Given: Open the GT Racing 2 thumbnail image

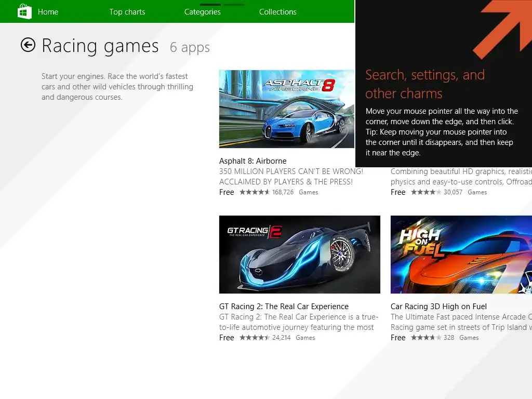Looking at the screenshot, I should tap(300, 255).
